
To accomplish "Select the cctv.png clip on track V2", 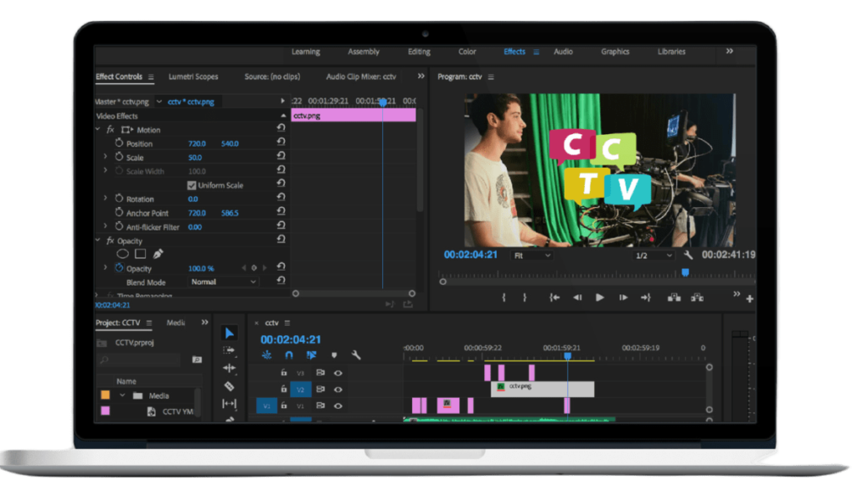I will click(542, 389).
